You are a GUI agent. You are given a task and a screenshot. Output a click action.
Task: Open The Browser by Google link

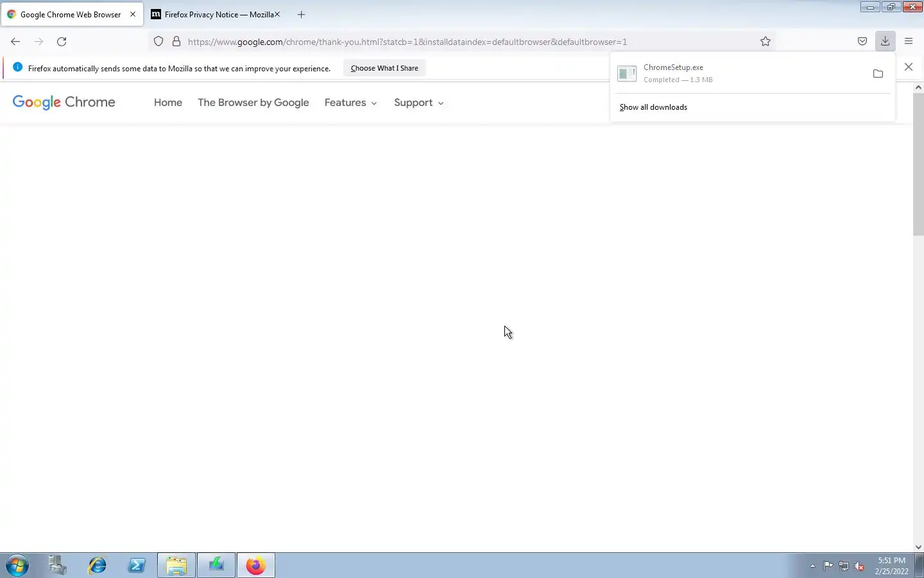pos(253,103)
